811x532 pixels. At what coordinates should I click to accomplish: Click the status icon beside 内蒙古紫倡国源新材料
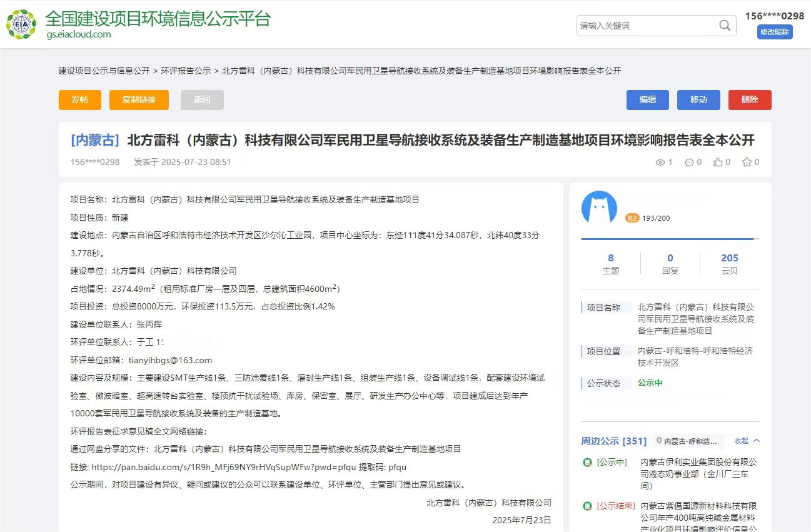tap(587, 506)
